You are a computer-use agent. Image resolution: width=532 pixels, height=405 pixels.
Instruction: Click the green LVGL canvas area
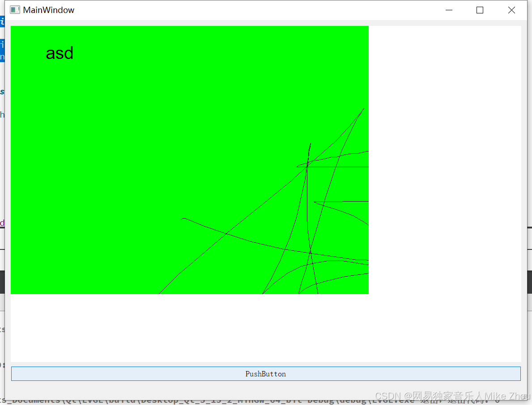coord(134,134)
